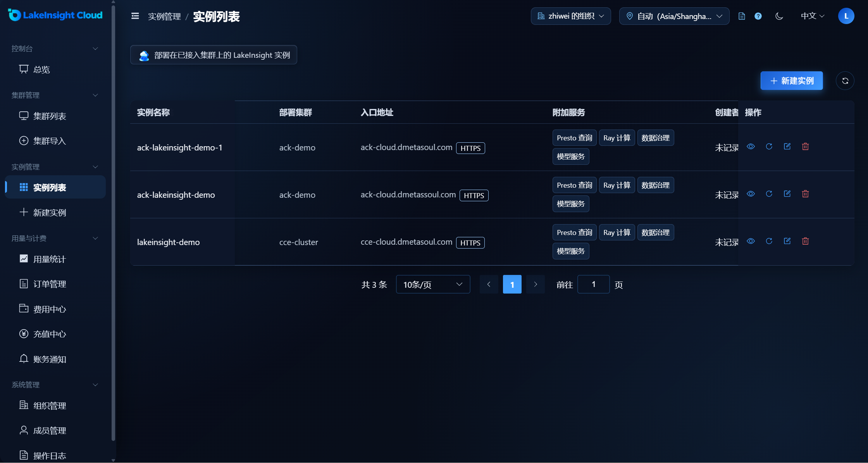Restart ack-lakeinsight-demo-1 using the reload icon
868x463 pixels.
coord(769,147)
